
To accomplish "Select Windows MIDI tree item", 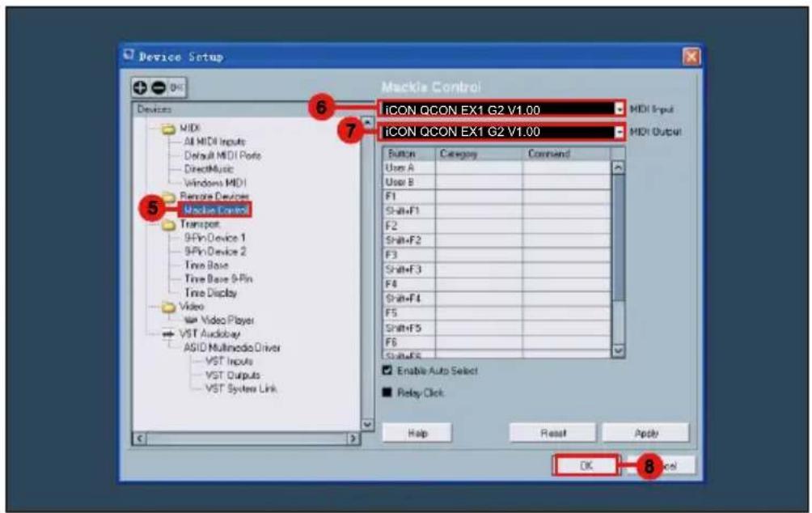I will click(215, 183).
